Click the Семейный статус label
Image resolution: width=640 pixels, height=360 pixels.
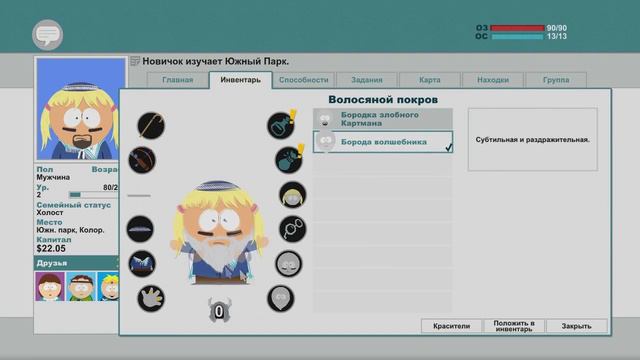(x=73, y=205)
